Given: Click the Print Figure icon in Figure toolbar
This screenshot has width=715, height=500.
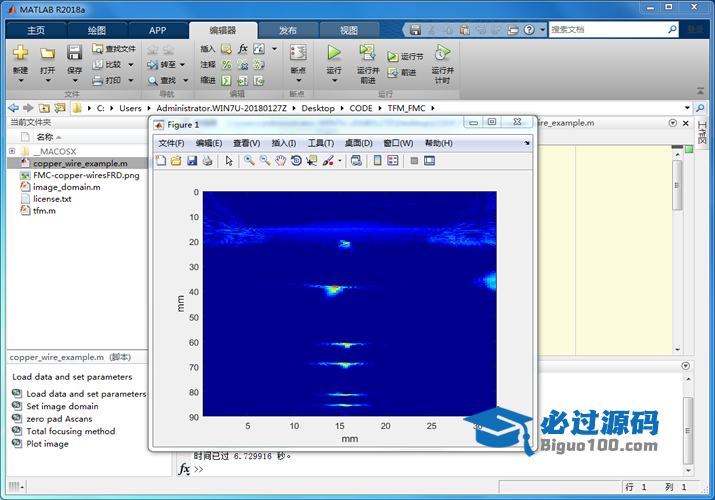Looking at the screenshot, I should coord(207,160).
